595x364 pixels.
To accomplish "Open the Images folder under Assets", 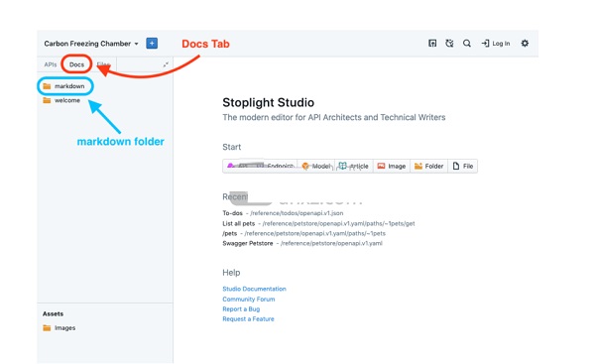I will (x=59, y=328).
